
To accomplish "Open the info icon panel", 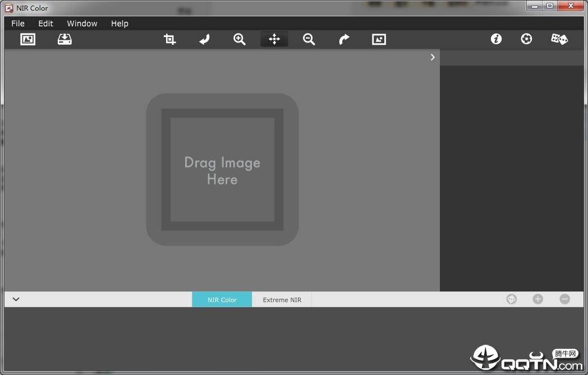I will tap(496, 39).
